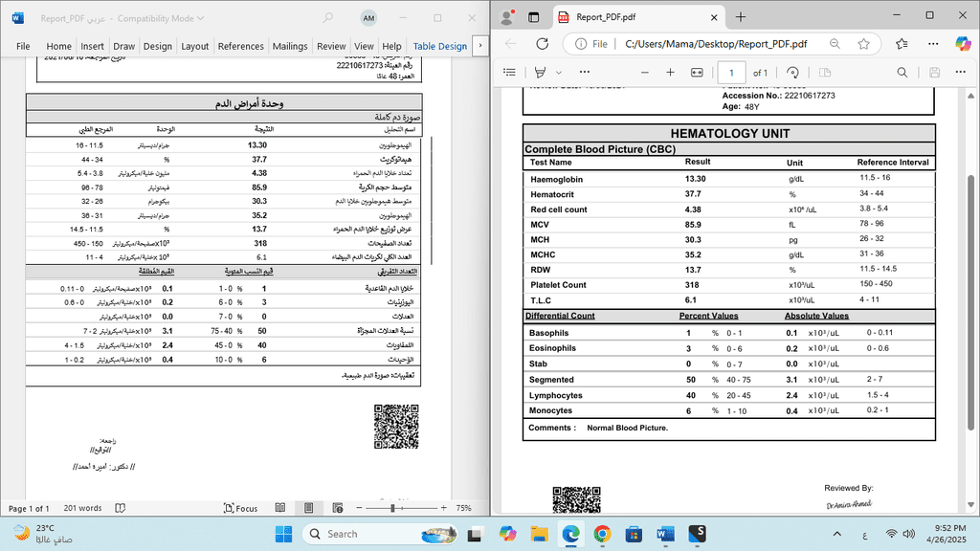
Task: Click the File site info icon in the address bar
Action: pyautogui.click(x=591, y=44)
